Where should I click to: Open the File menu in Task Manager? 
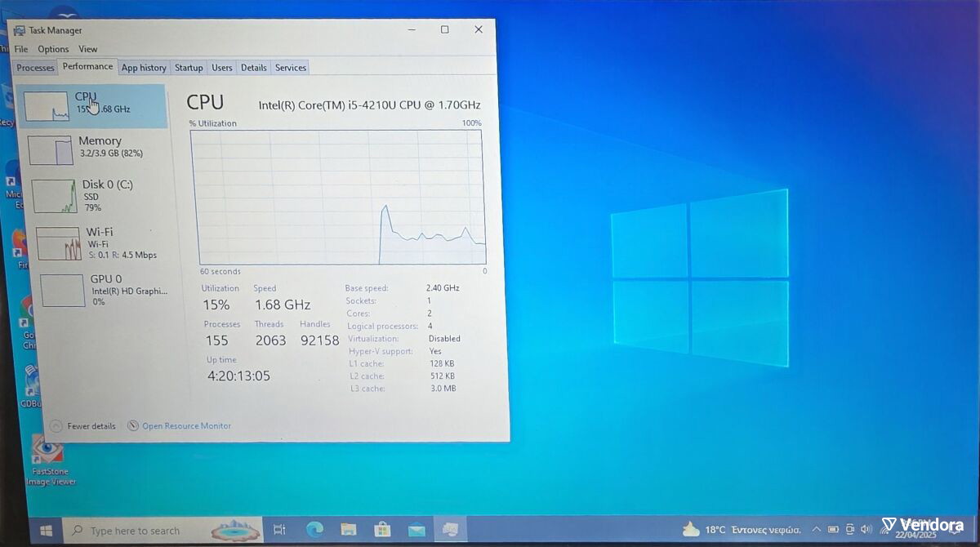click(x=21, y=49)
